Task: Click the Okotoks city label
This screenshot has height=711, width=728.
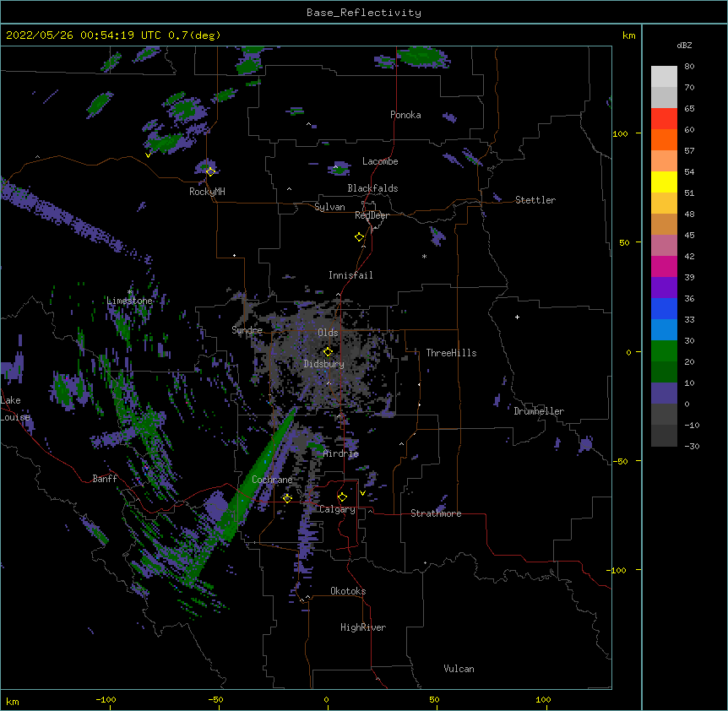Action: pos(348,591)
